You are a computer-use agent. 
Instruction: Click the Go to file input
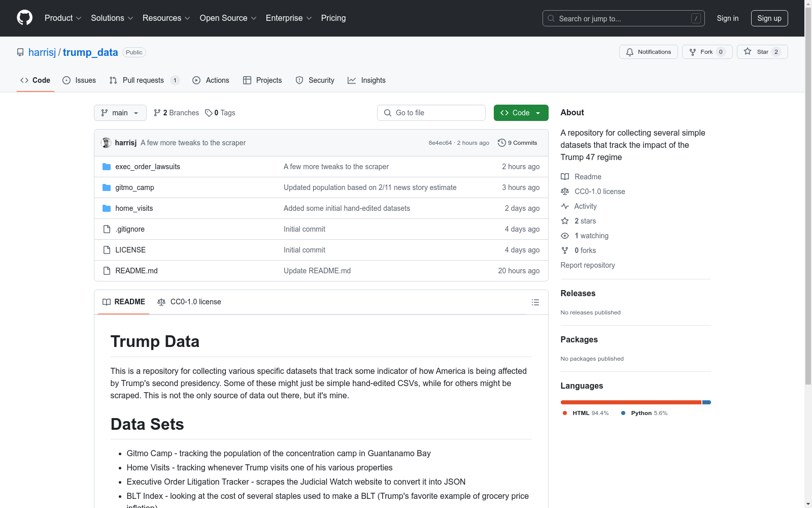coord(431,113)
